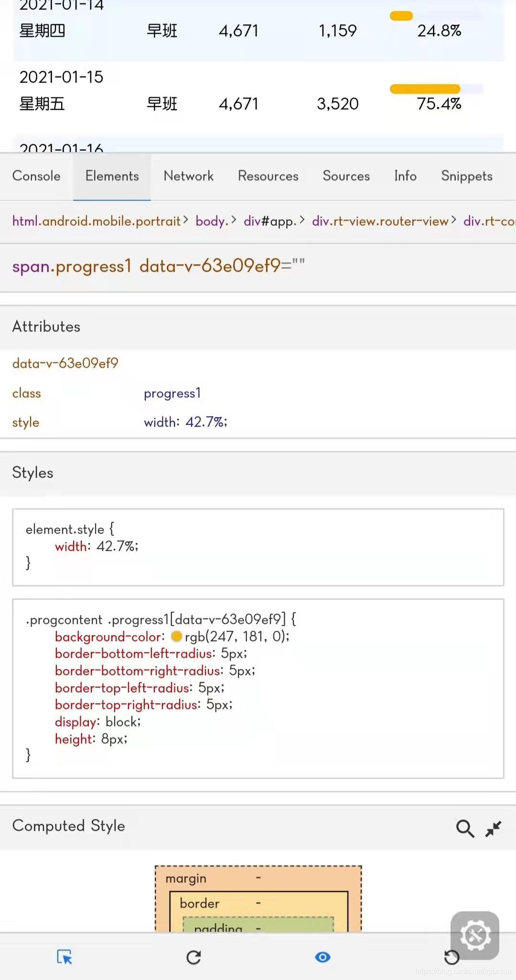Viewport: 516px width, 980px height.
Task: Open the Info tab
Action: tap(405, 176)
